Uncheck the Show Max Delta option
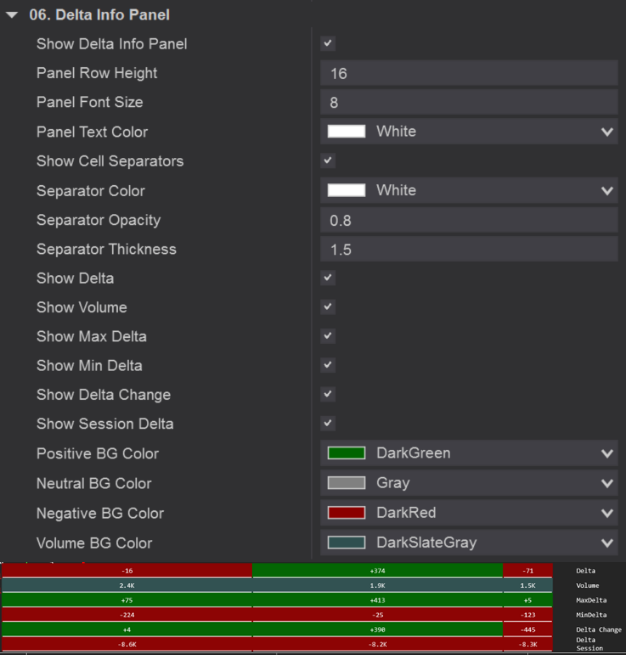 328,336
